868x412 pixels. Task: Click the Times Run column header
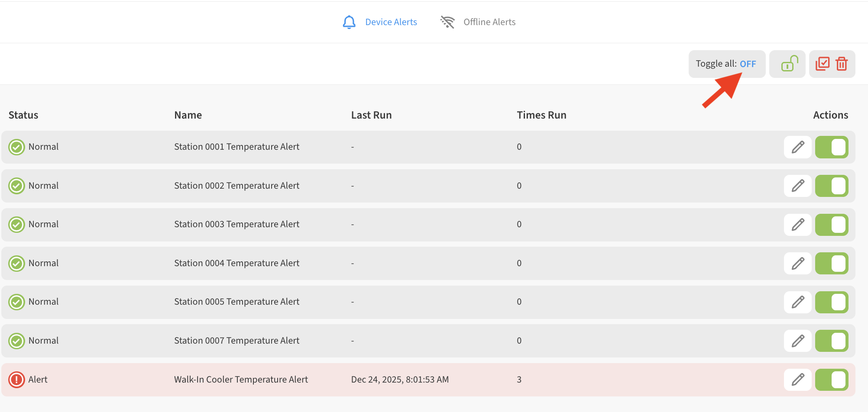[x=541, y=115]
